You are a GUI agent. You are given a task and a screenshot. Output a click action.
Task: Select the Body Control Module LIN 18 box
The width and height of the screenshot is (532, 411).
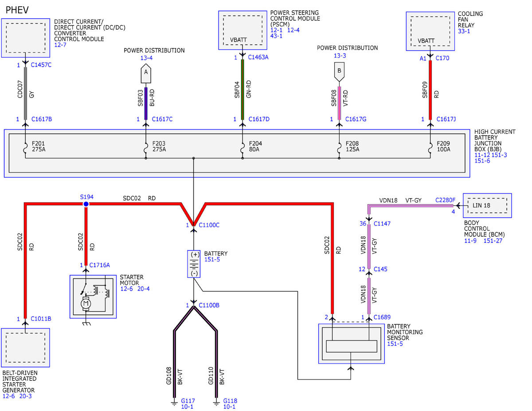(487, 205)
